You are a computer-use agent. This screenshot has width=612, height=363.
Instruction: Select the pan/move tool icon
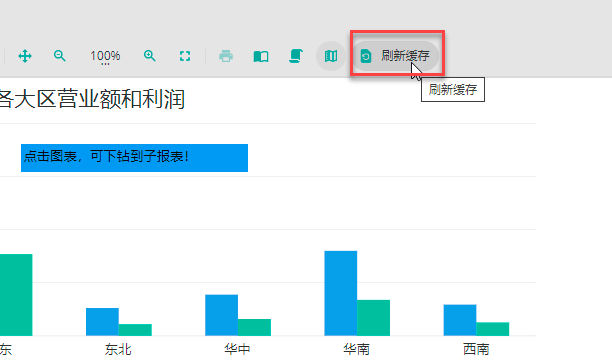(25, 56)
